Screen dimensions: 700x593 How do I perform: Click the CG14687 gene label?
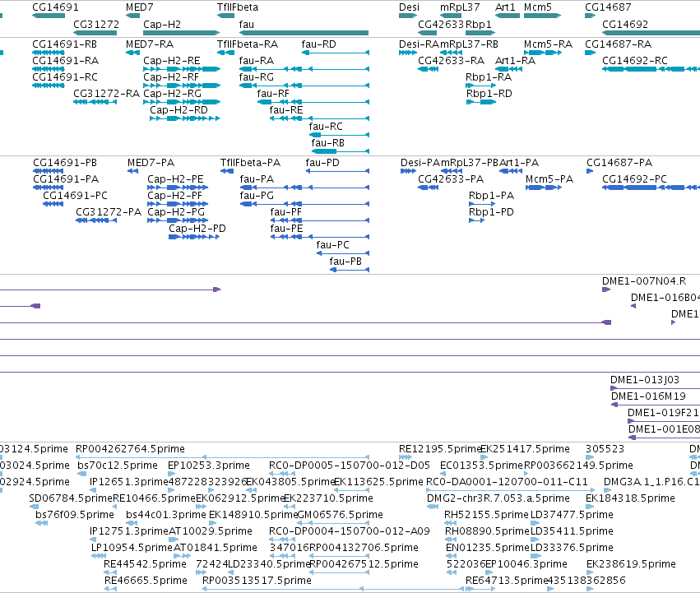pos(608,7)
